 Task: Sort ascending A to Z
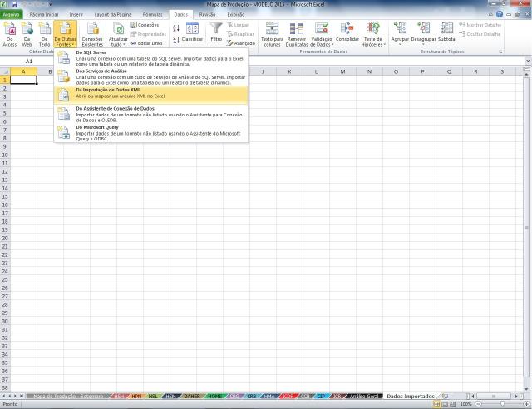(x=176, y=27)
